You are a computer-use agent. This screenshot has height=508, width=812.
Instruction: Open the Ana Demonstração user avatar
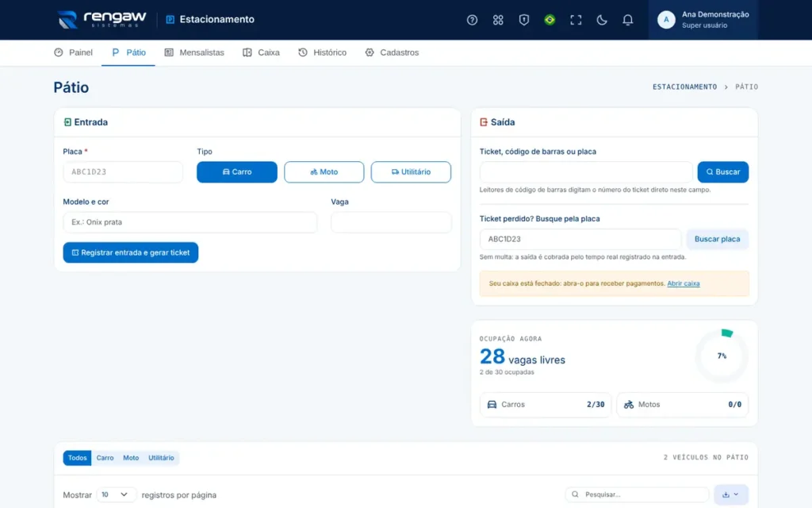[x=666, y=20]
